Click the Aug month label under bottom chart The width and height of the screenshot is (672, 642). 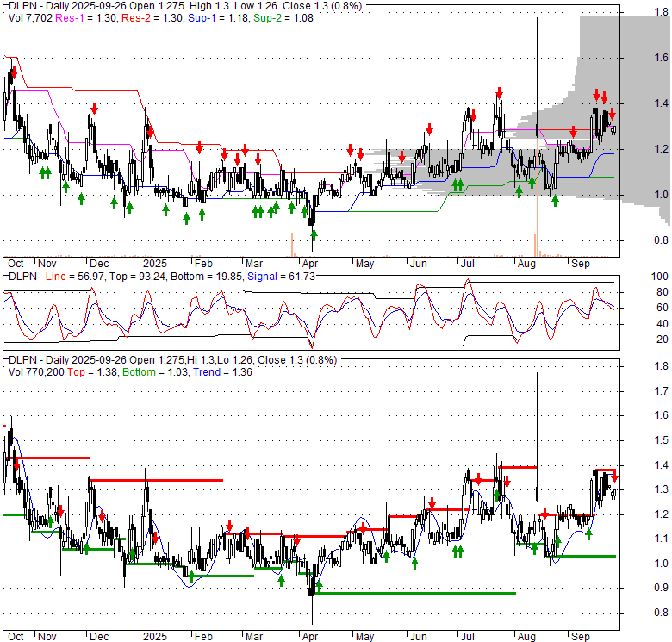526,637
